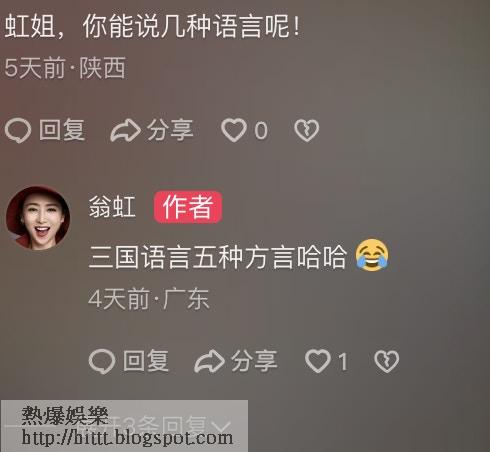
Task: Click 回复 text under 翁虹's comment
Action: click(x=146, y=361)
